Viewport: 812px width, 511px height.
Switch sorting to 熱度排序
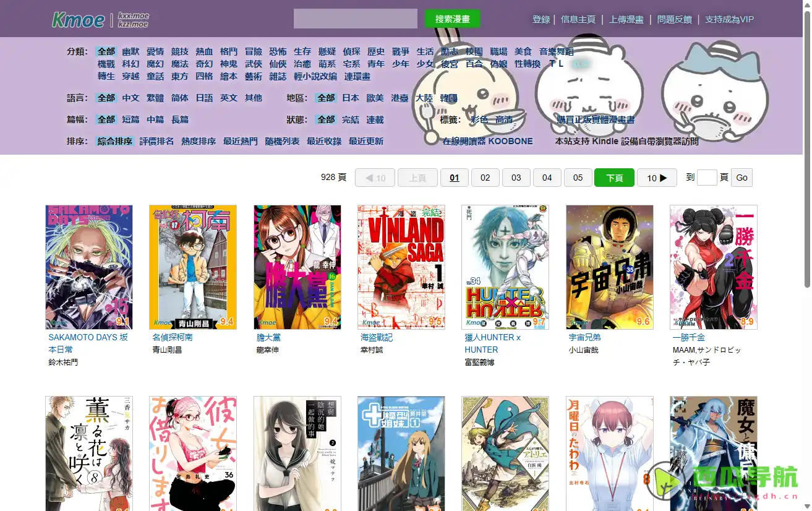(199, 141)
